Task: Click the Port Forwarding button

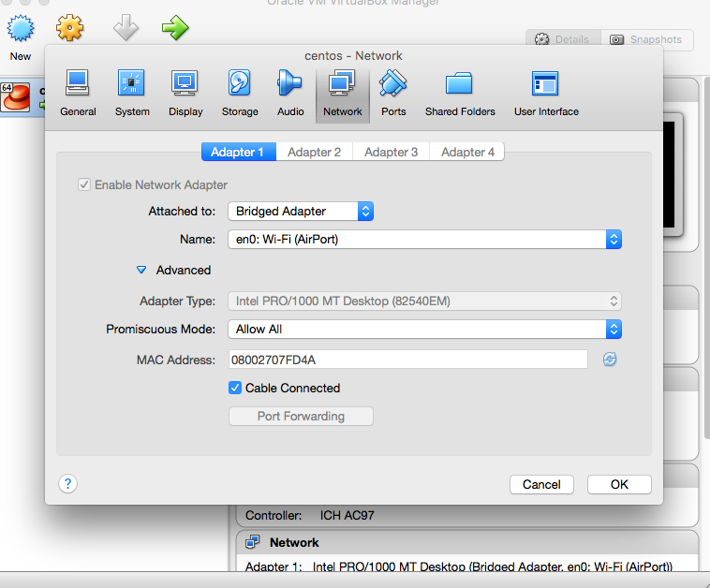Action: coord(301,416)
